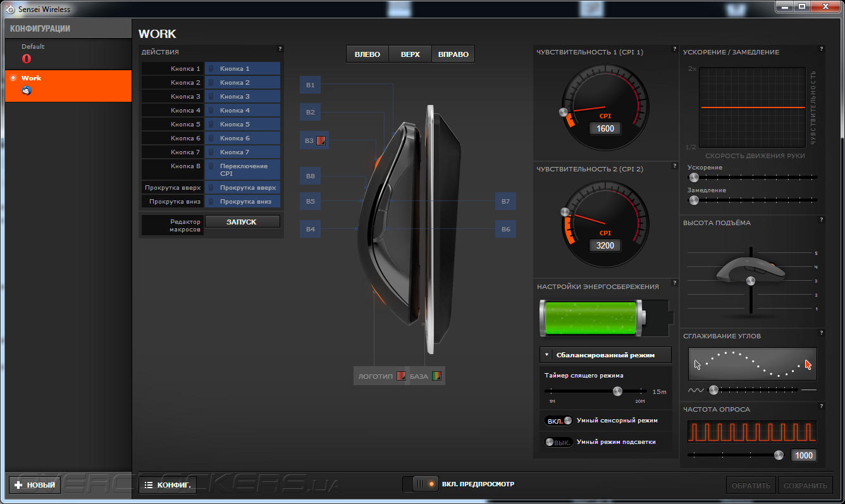Select the B4 button label on the mouse diagram
Screen dimensions: 845x504
click(x=310, y=229)
